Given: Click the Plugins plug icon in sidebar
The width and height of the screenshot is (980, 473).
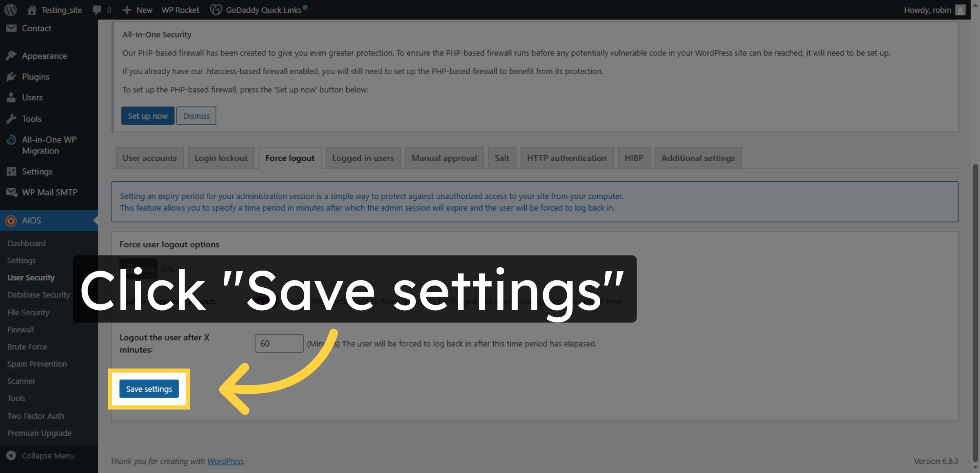Looking at the screenshot, I should [11, 77].
